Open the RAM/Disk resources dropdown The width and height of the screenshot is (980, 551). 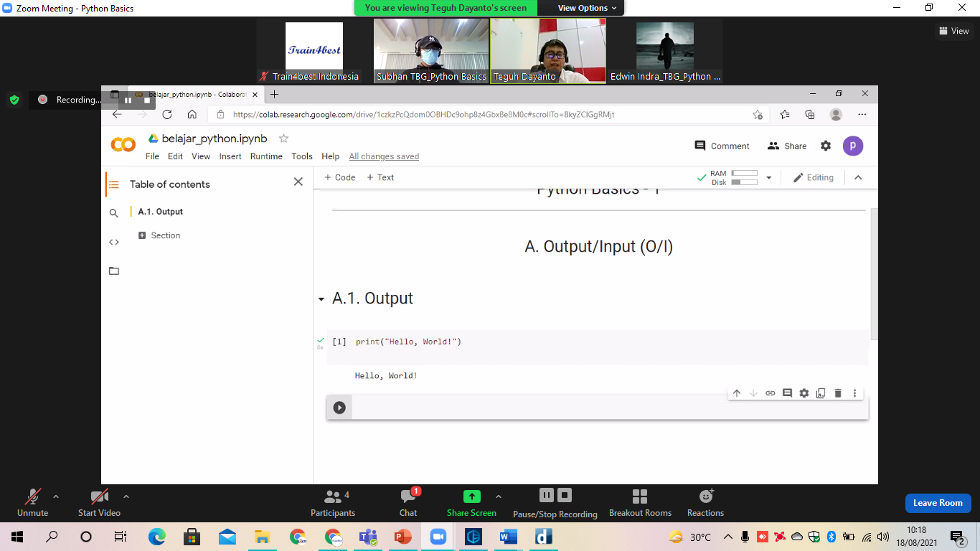click(x=768, y=178)
